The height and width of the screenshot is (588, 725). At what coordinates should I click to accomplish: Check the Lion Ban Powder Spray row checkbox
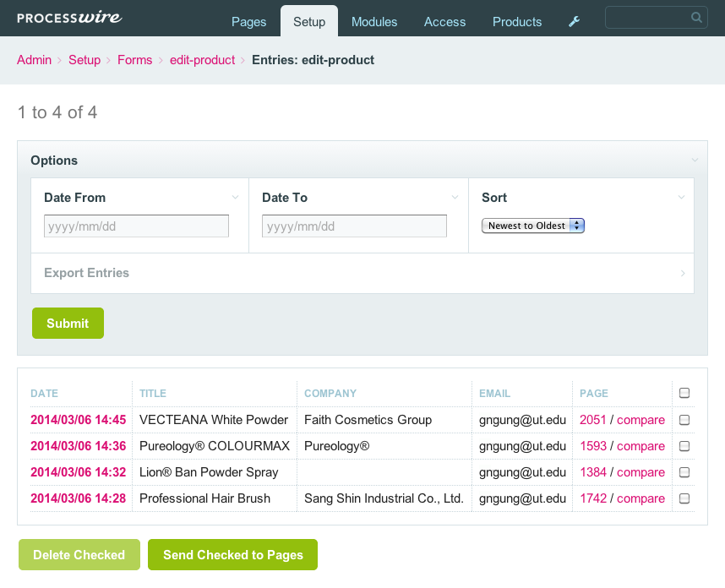[x=684, y=472]
